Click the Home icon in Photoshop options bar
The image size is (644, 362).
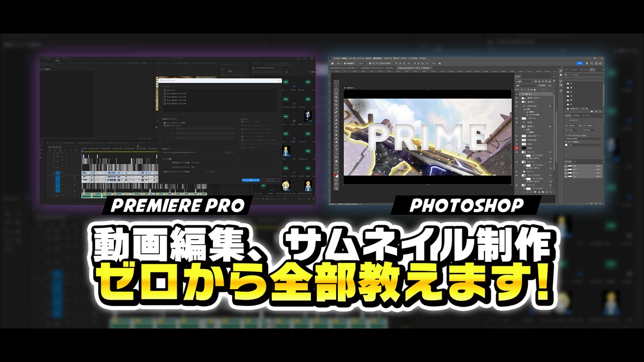click(x=333, y=63)
